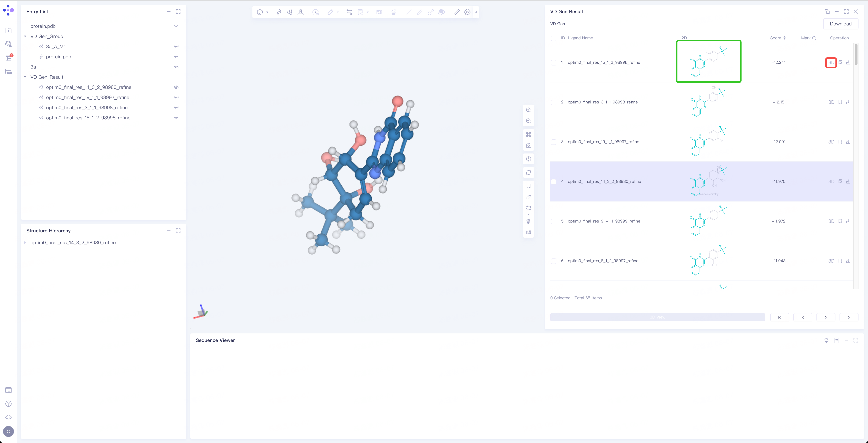Click the cloud icon in left sidebar

[x=9, y=417]
